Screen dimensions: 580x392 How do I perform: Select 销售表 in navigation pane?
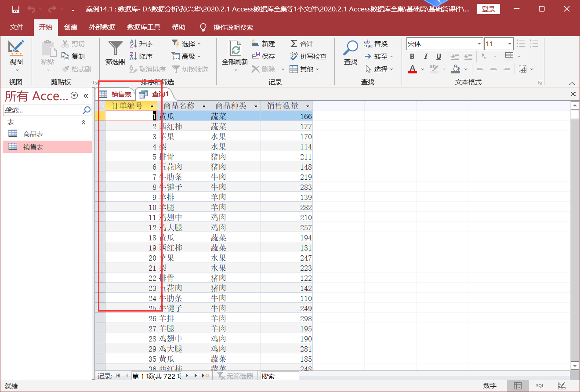(47, 147)
